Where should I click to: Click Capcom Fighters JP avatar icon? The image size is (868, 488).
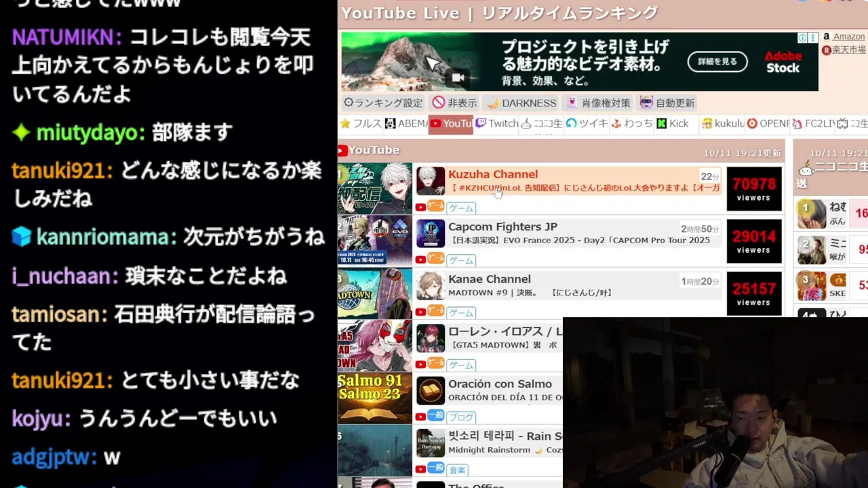[x=431, y=233]
